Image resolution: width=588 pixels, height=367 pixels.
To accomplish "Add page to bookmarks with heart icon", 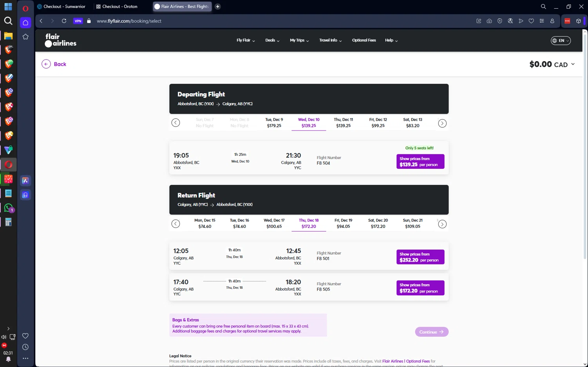I will pos(531,21).
